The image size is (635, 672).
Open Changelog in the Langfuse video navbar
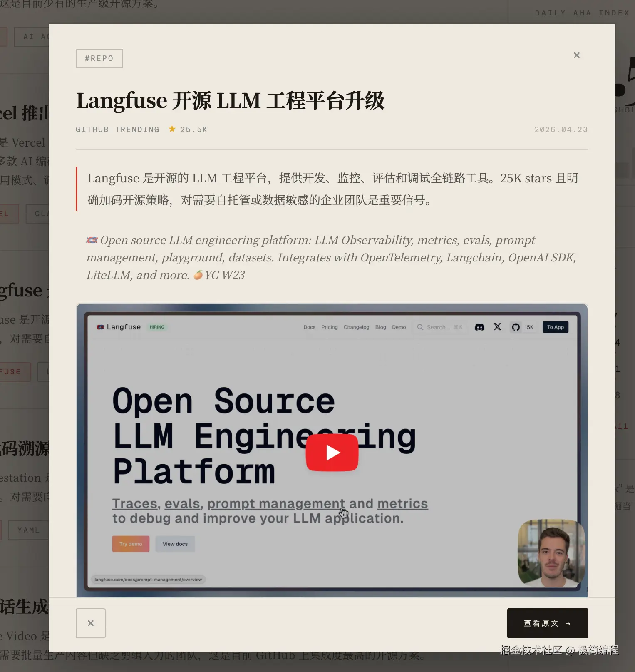356,327
